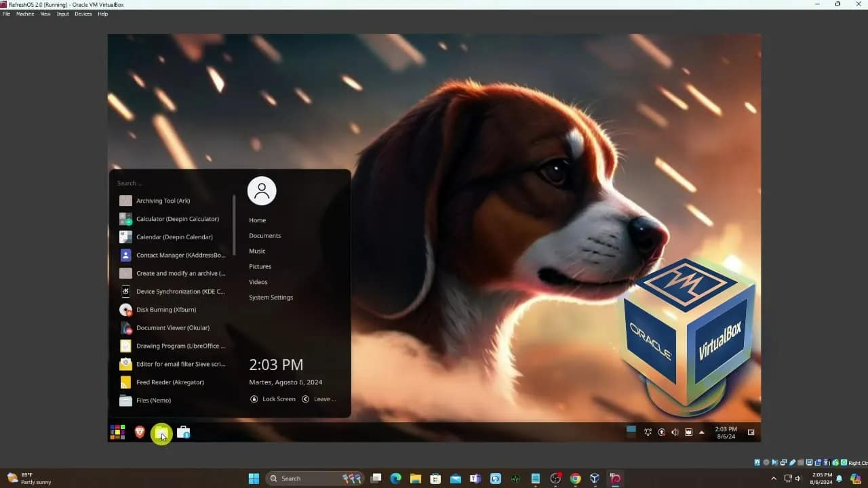Click the volume icon in the system tray

coord(675,432)
